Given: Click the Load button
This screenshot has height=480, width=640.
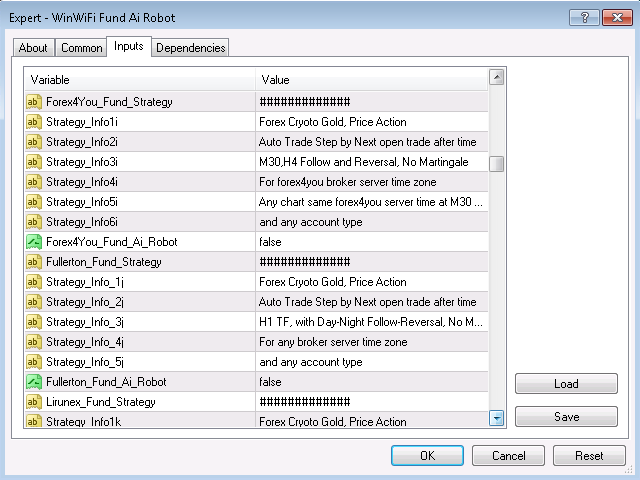Looking at the screenshot, I should pos(566,384).
